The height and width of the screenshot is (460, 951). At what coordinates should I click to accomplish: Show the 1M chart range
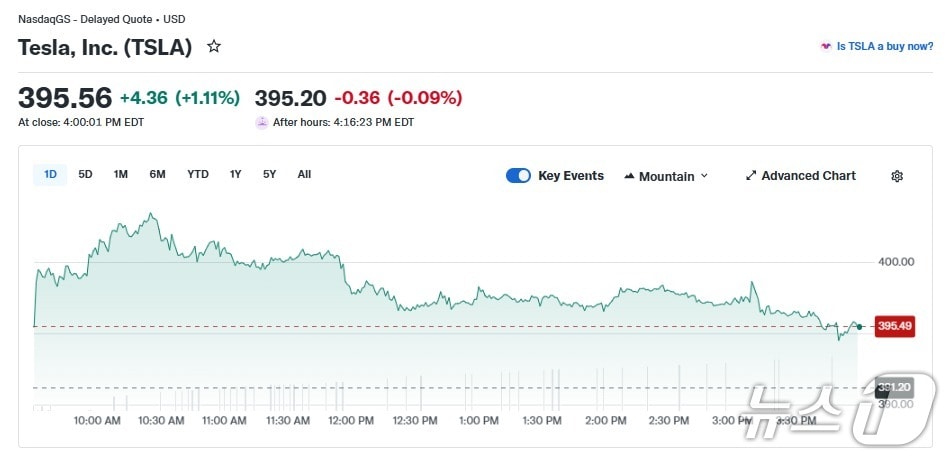click(x=120, y=174)
